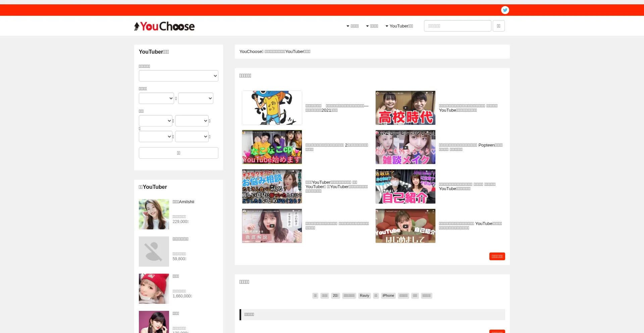Click the Raviy keyword tag
The height and width of the screenshot is (333, 644).
pos(364,296)
